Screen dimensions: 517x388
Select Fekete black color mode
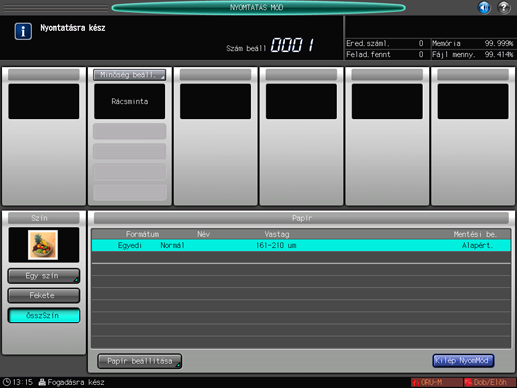[44, 295]
